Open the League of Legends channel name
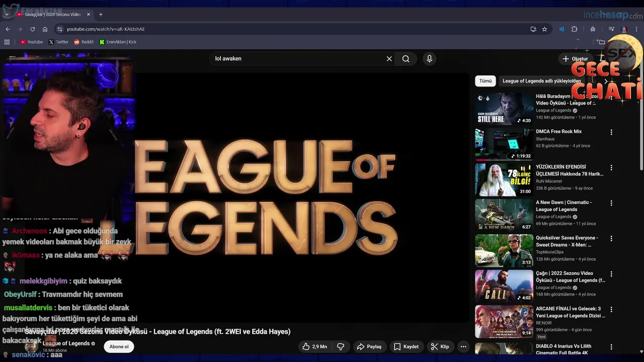The height and width of the screenshot is (362, 644). tap(66, 343)
